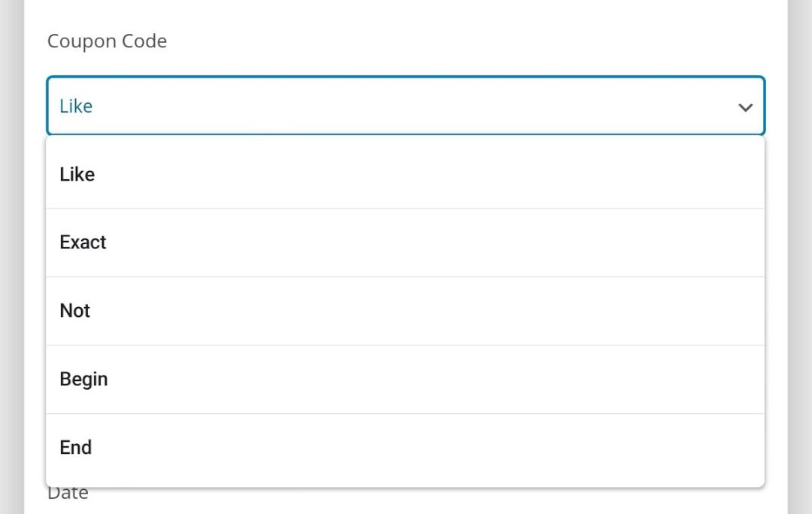
Task: Collapse the open dropdown via its chevron
Action: pyautogui.click(x=745, y=107)
